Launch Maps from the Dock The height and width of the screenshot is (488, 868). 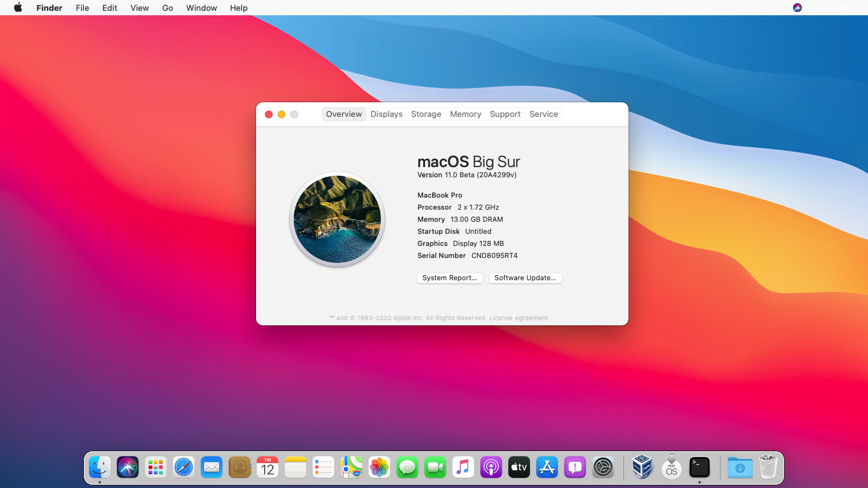[351, 468]
